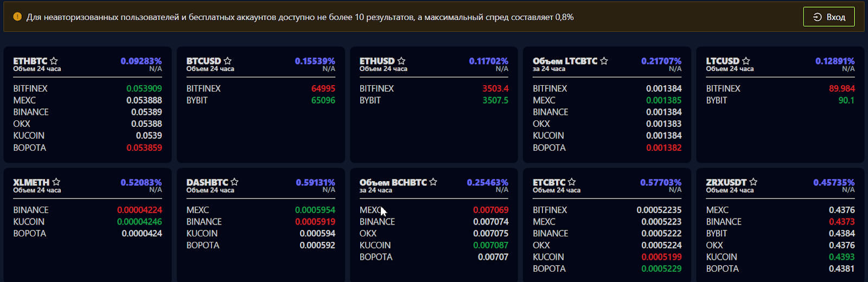868x282 pixels.
Task: Favorite the LTCUSD pair star
Action: (x=746, y=61)
